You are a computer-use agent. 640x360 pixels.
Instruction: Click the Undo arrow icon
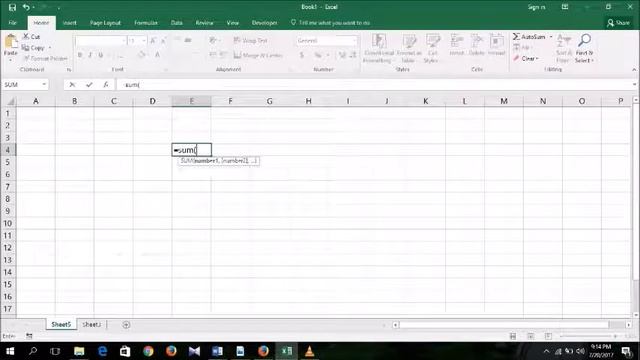coord(26,7)
